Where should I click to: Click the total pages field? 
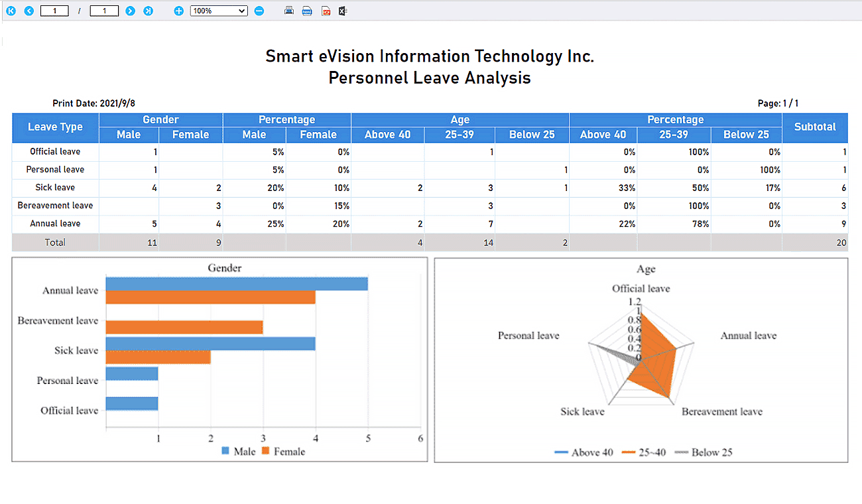[x=104, y=11]
